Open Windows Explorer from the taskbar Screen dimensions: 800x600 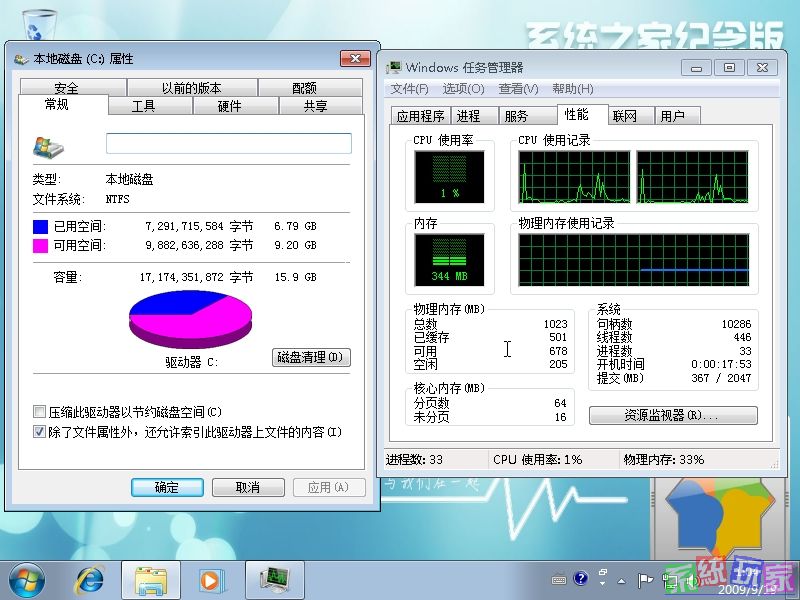coord(151,581)
